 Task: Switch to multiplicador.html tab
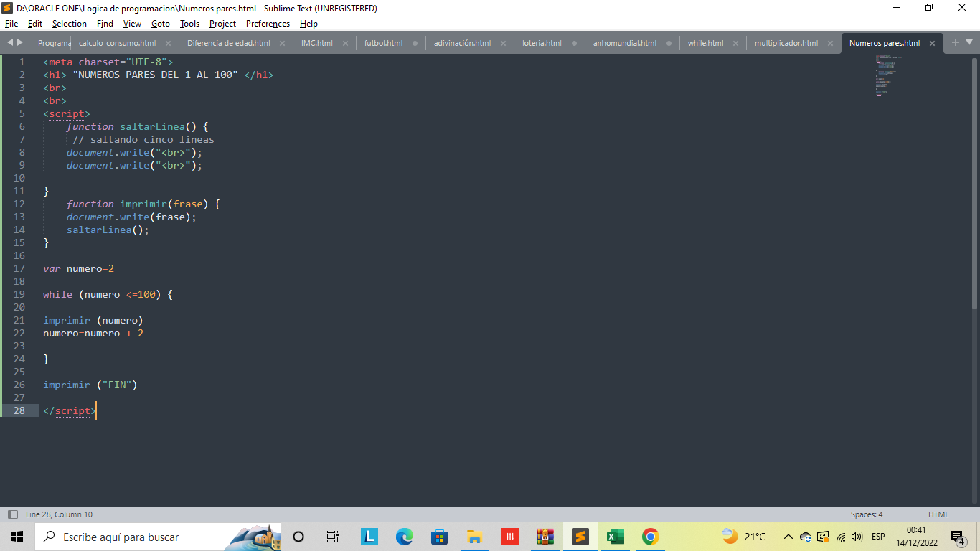pos(786,43)
